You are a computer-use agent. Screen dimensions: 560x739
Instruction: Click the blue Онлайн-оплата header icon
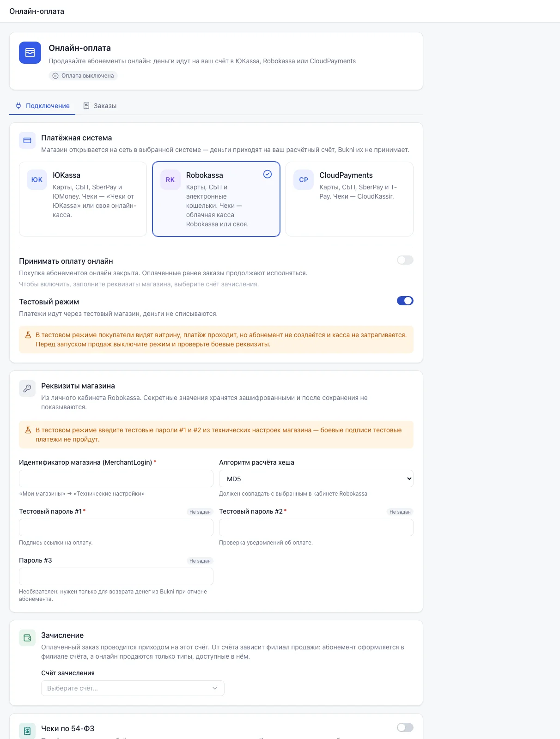pyautogui.click(x=30, y=53)
